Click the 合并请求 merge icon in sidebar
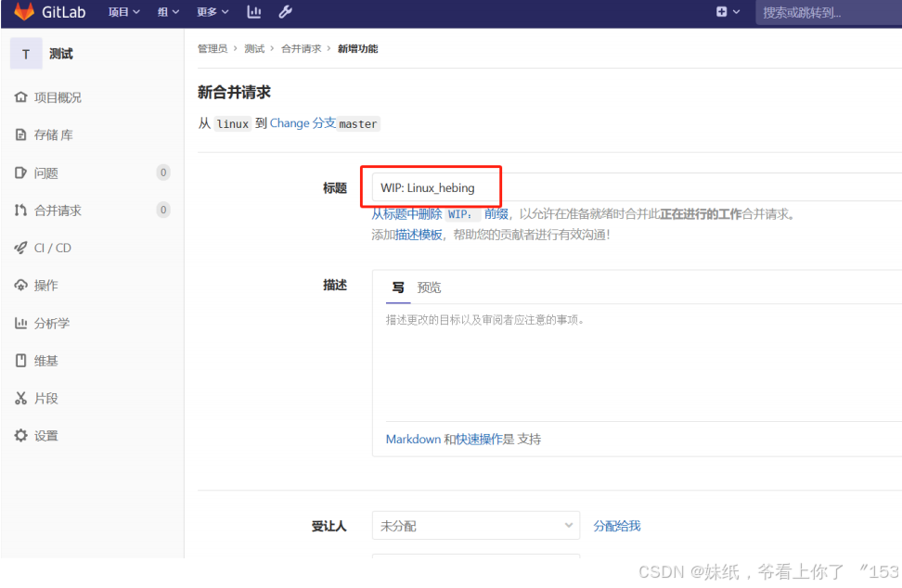 (20, 210)
